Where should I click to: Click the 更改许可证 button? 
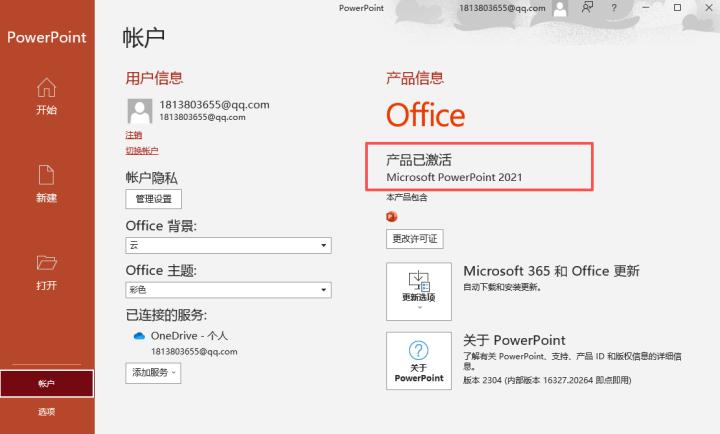coord(415,239)
